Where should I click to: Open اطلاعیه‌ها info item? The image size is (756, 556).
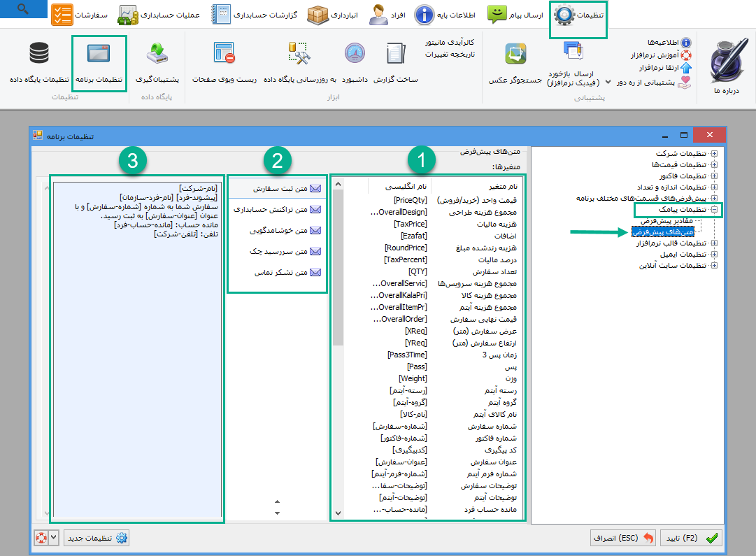coord(669,43)
